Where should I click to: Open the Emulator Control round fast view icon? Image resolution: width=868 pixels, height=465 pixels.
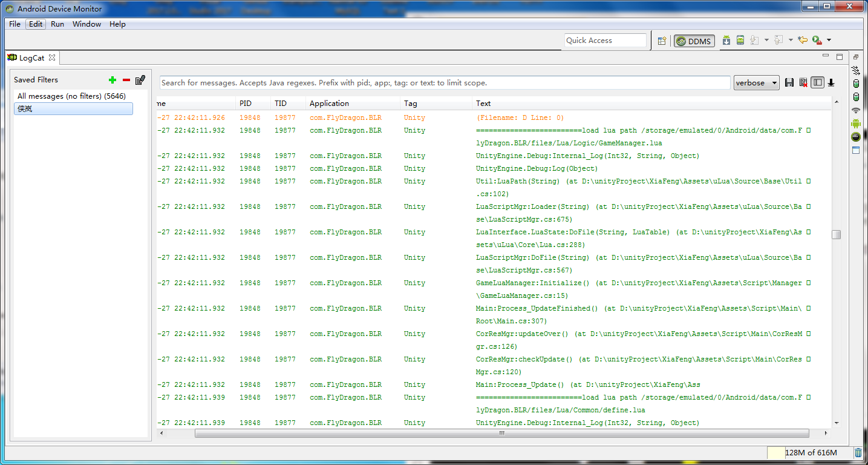(x=856, y=137)
